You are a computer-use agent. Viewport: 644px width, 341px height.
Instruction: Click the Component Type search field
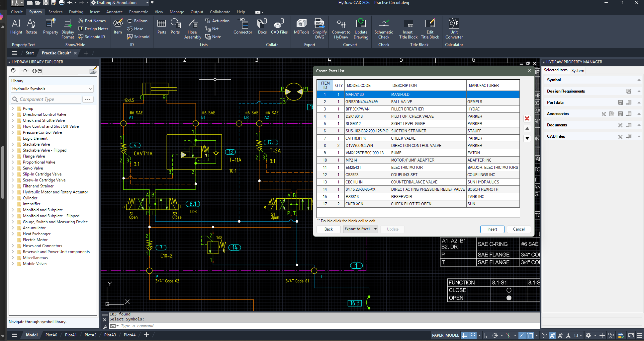click(x=46, y=99)
